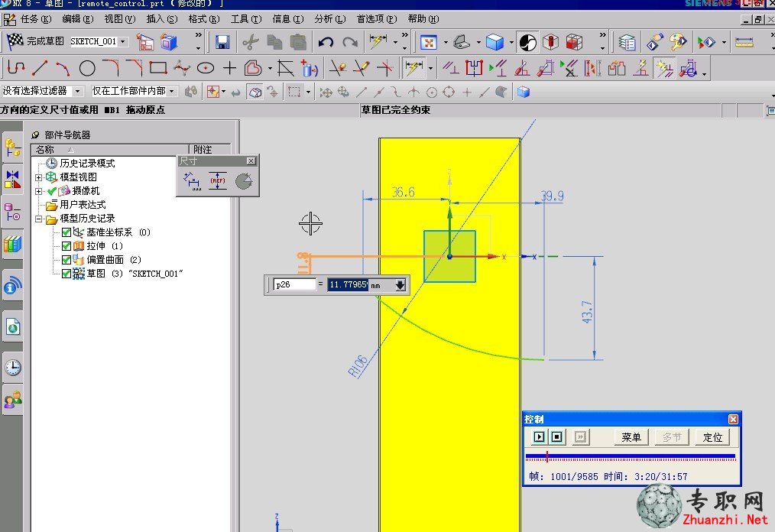Image resolution: width=775 pixels, height=532 pixels.
Task: Select the Circle sketch tool
Action: coord(87,68)
